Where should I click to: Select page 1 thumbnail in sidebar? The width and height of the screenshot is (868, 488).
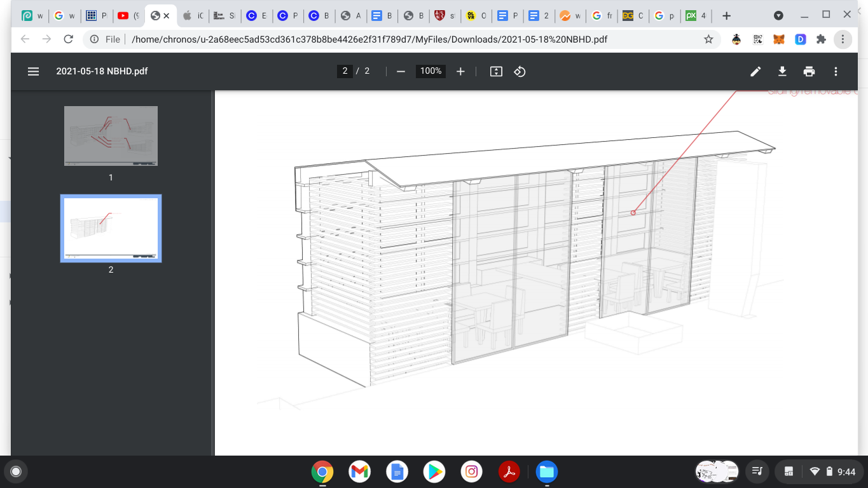tap(110, 135)
